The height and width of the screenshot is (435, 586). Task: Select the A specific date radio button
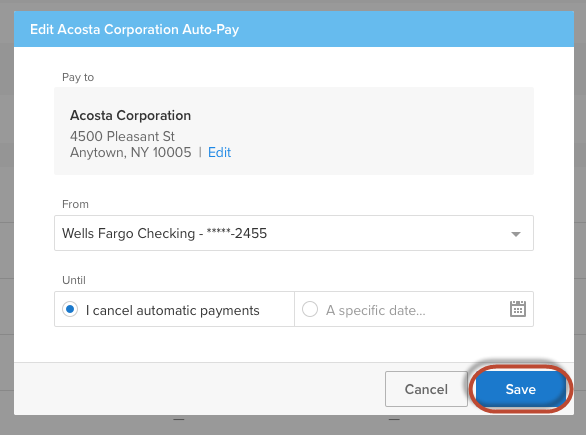tap(310, 309)
